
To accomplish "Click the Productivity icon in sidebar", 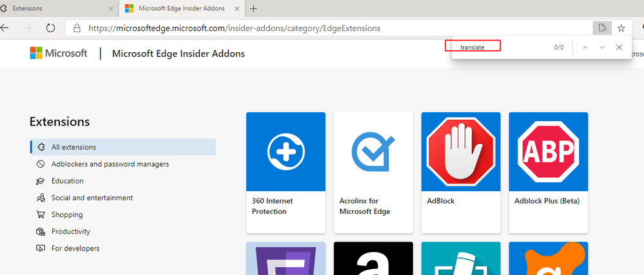I will pyautogui.click(x=41, y=231).
